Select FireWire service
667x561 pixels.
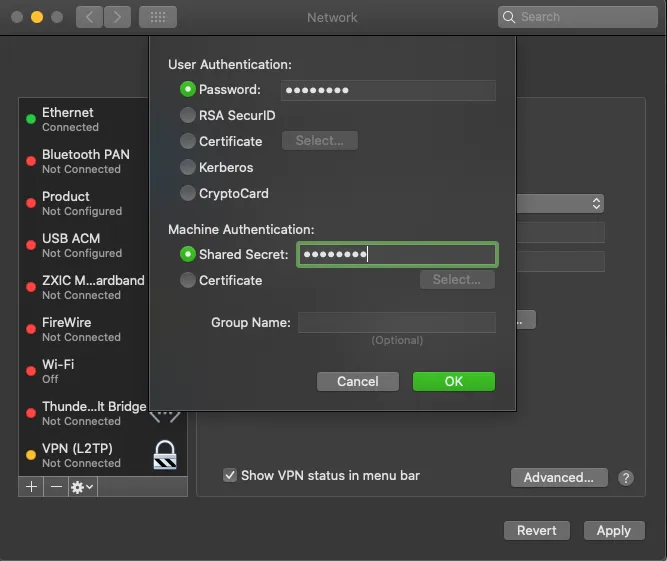tap(84, 329)
